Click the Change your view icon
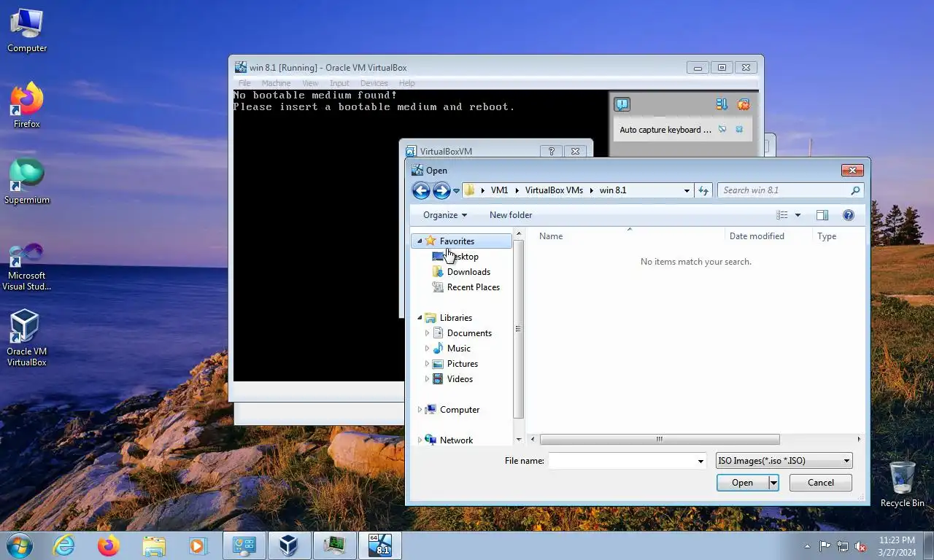 [x=782, y=215]
